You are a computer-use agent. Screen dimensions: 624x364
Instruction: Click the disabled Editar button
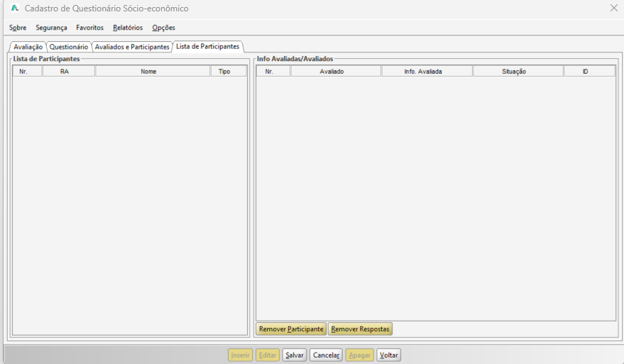[268, 355]
